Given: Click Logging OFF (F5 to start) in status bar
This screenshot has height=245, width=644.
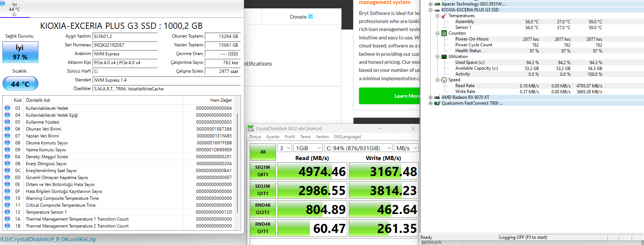Looking at the screenshot, I should coord(523,237).
